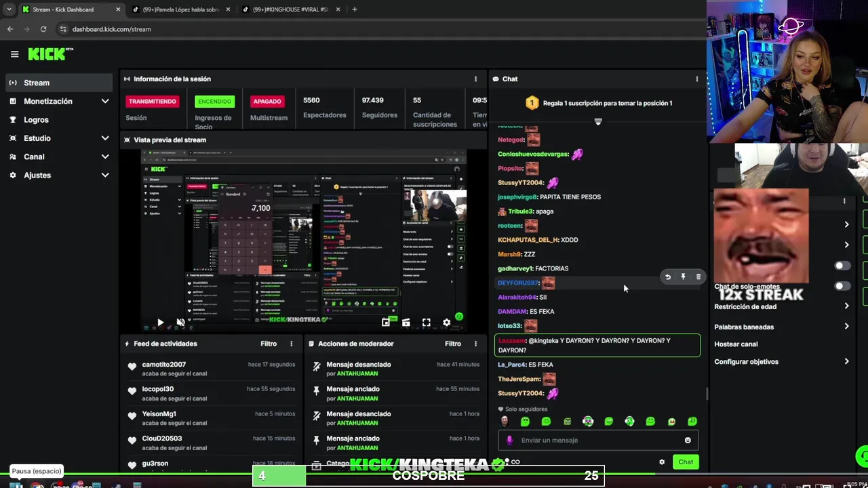Open chat settings gear beside Chat button
Viewport: 868px width, 488px height.
[x=662, y=462]
